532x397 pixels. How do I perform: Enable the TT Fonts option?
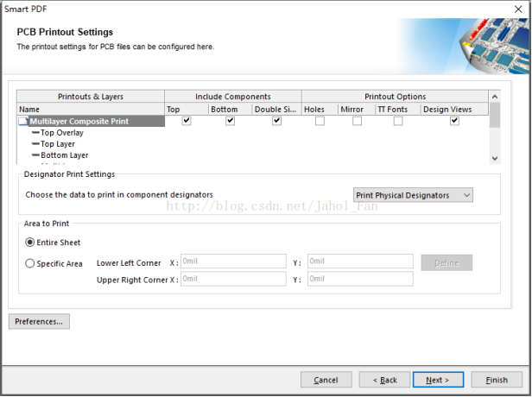(x=398, y=122)
